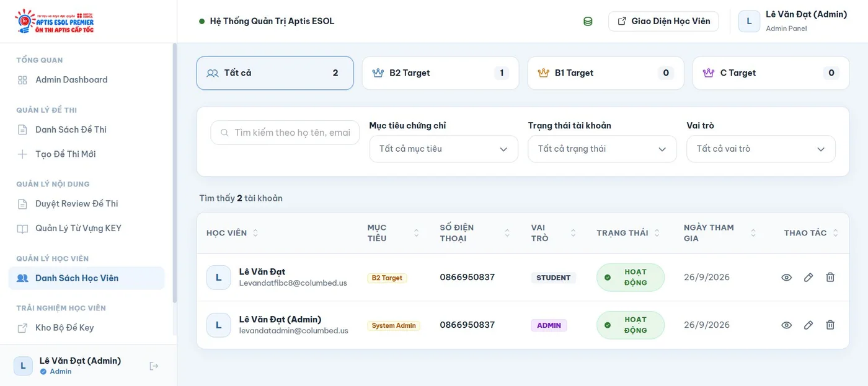Click the crown icon on B1 Target card
Screen dimensions: 868x386
coord(544,73)
